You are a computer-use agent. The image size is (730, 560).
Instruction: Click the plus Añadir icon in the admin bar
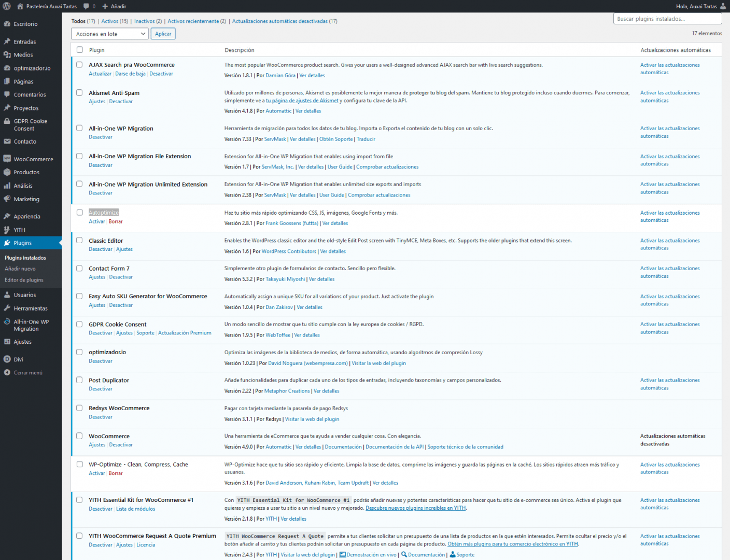[x=105, y=6]
